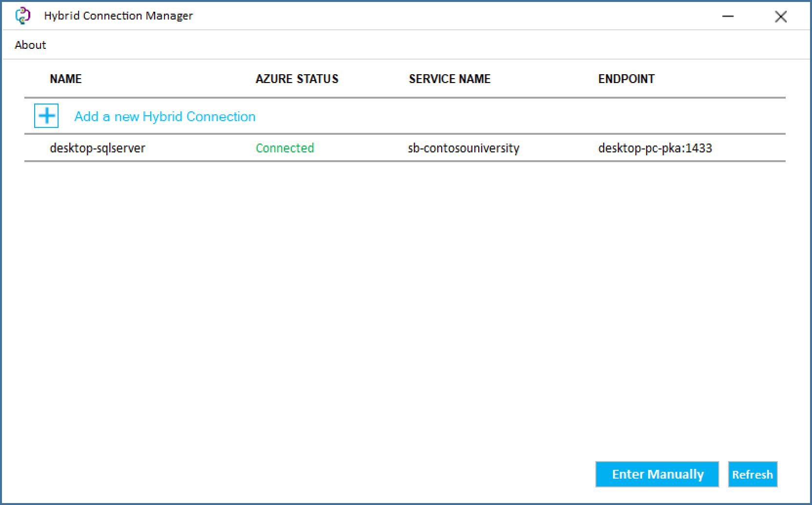This screenshot has height=505, width=812.
Task: Click the Enter Manually button
Action: (656, 474)
